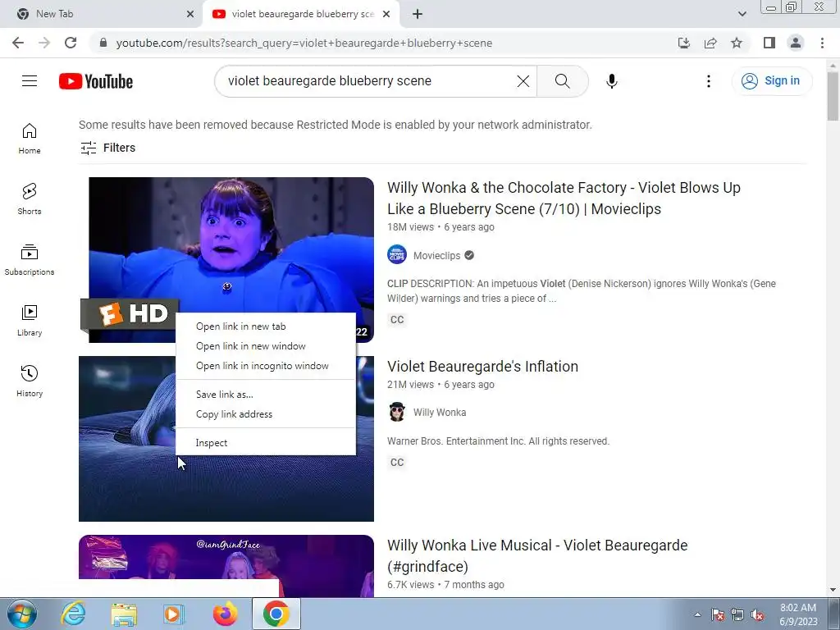Click the scrollbar down arrow
The image size is (840, 630).
pos(833,590)
